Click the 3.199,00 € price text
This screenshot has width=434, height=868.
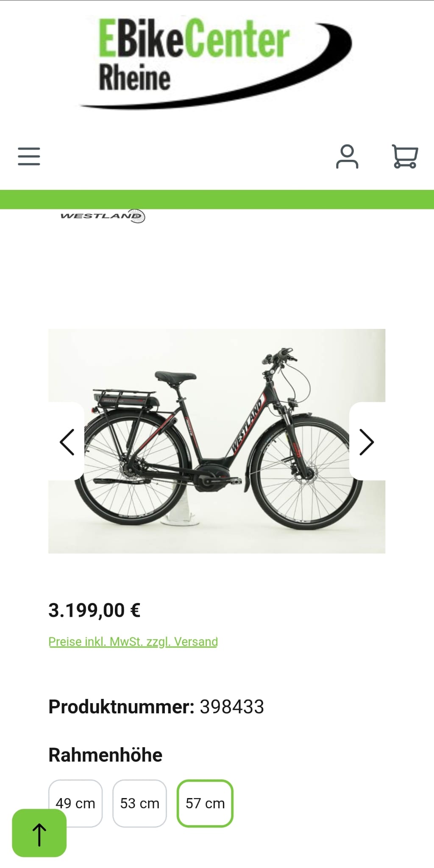[94, 610]
